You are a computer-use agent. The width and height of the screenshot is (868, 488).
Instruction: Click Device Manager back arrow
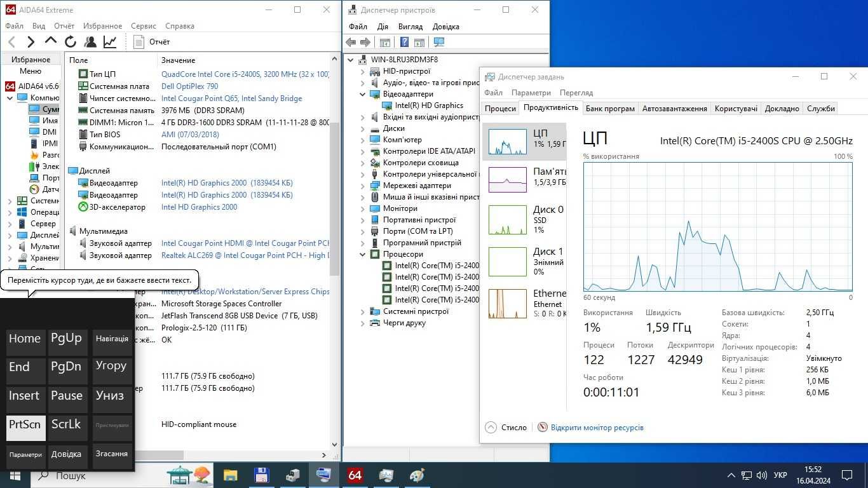tap(351, 43)
